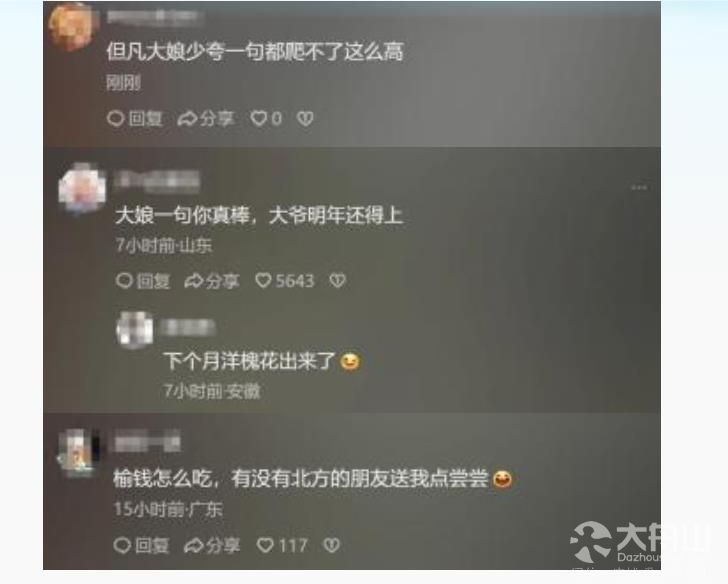728x584 pixels.
Task: Open three-dots menu on 山东 comment
Action: pyautogui.click(x=639, y=188)
